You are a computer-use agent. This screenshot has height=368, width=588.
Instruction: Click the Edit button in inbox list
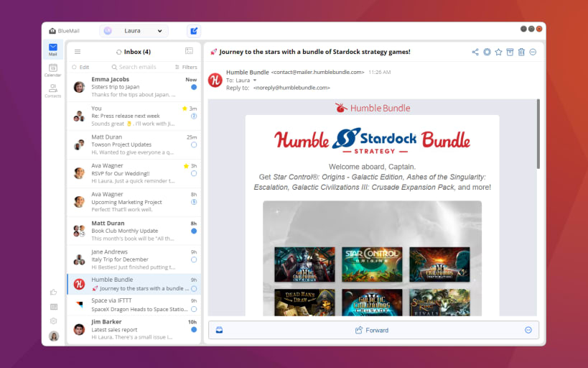[x=80, y=68]
